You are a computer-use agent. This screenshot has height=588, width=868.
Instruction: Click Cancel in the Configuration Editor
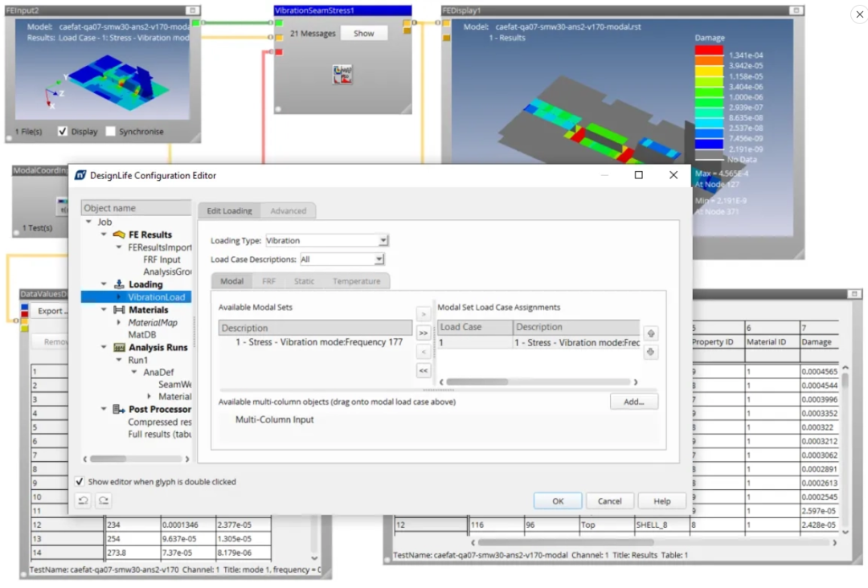(609, 501)
